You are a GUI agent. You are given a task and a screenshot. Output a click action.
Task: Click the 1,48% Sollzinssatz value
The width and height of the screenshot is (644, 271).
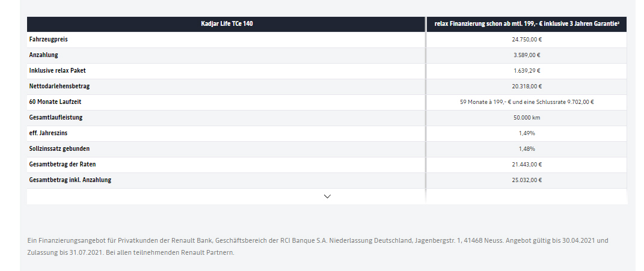point(527,148)
